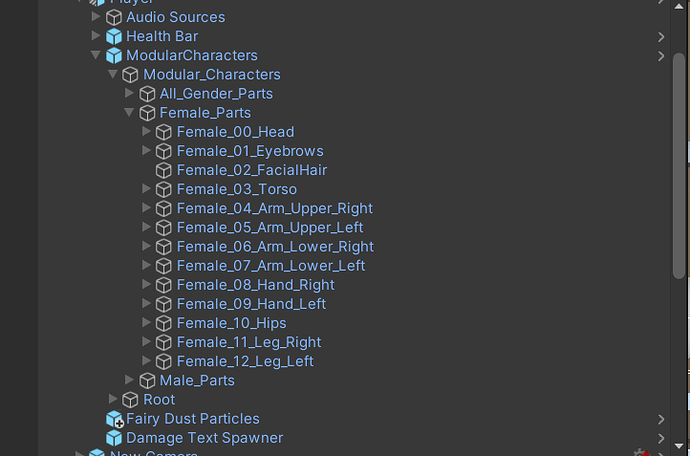
Task: Click the Fairy Dust Particles prefab icon
Action: (114, 419)
